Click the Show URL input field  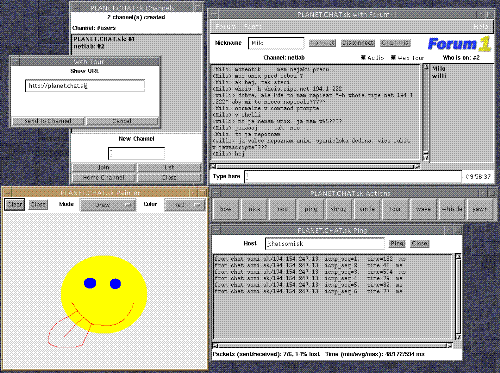pyautogui.click(x=85, y=86)
